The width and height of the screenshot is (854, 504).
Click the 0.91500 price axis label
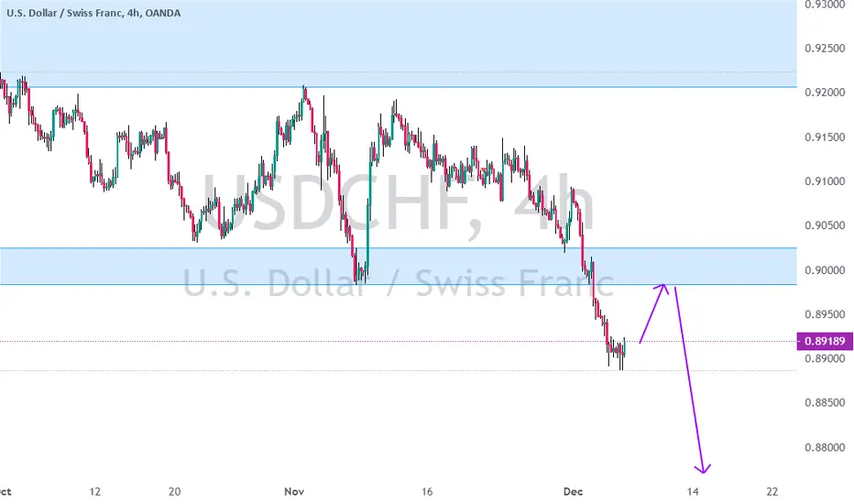[825, 137]
